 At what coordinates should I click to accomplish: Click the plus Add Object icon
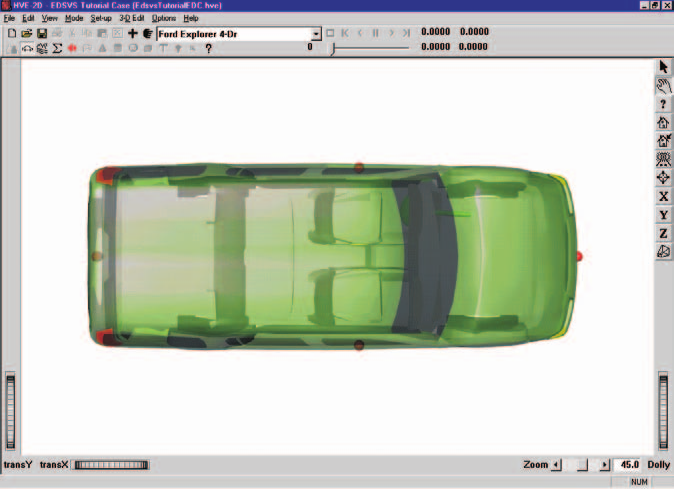[132, 34]
